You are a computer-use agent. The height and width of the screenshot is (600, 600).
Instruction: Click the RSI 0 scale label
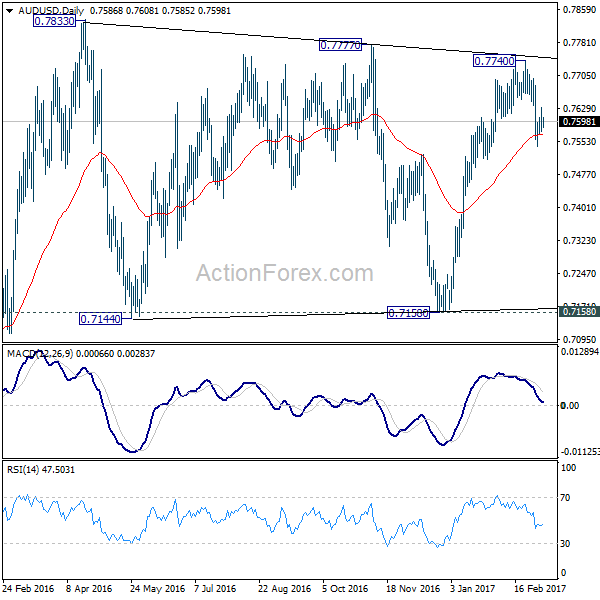[x=563, y=573]
